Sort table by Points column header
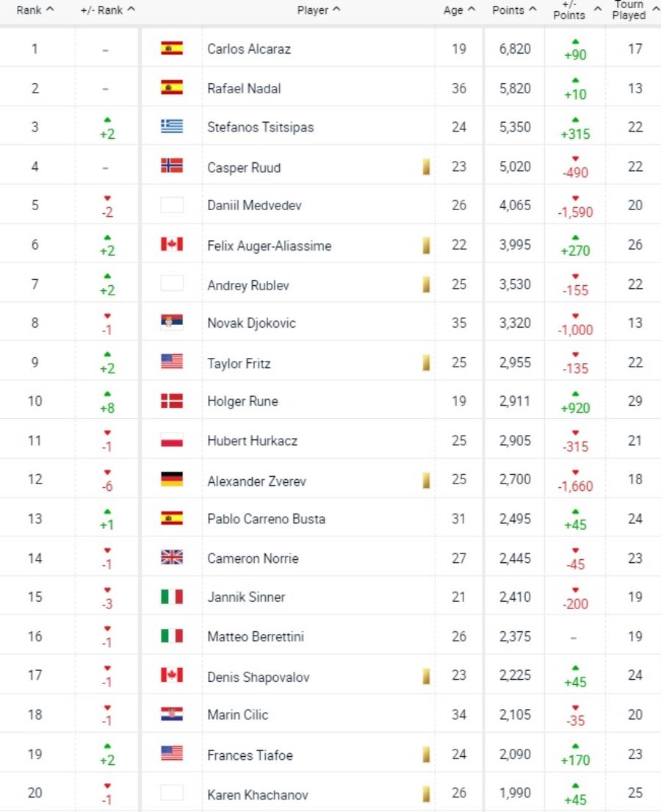Viewport: 661px width, 812px height. pos(514,10)
